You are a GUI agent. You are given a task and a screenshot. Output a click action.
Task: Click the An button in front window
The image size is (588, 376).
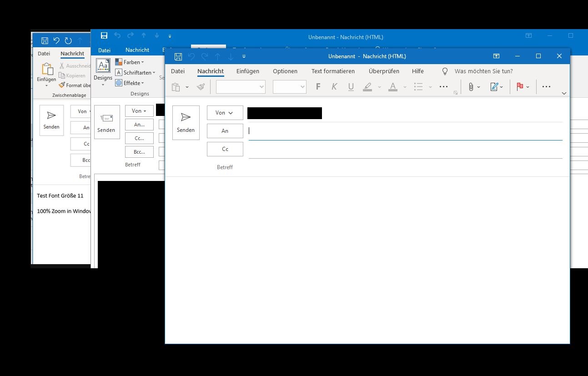point(225,131)
